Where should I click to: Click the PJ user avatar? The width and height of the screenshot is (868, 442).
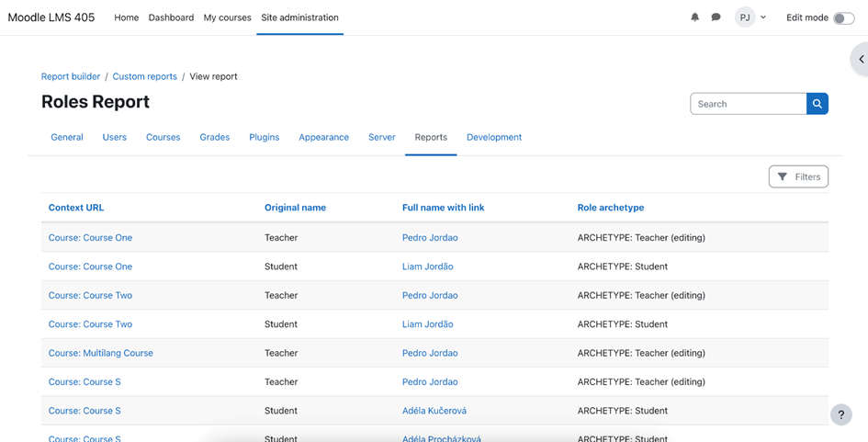pyautogui.click(x=745, y=17)
